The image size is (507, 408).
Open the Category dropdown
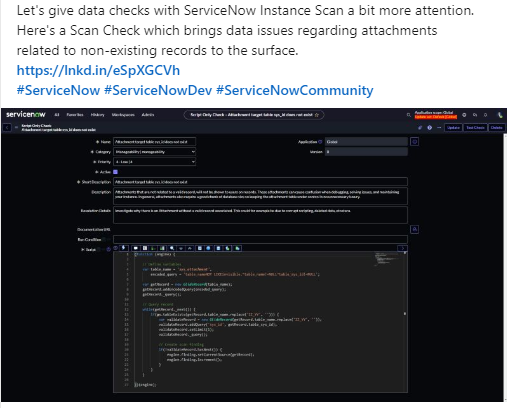(x=154, y=152)
